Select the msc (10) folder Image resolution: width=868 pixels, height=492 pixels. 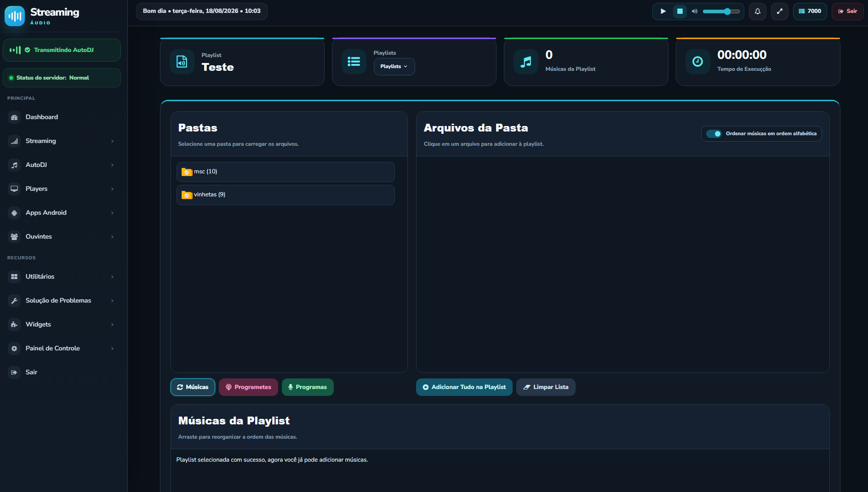point(286,172)
